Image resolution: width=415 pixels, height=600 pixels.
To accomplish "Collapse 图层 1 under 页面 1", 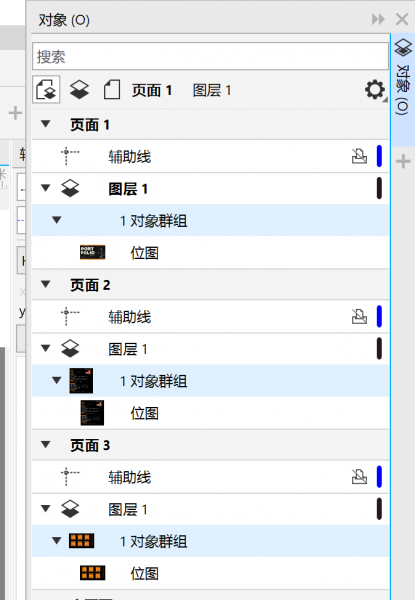I will point(46,188).
